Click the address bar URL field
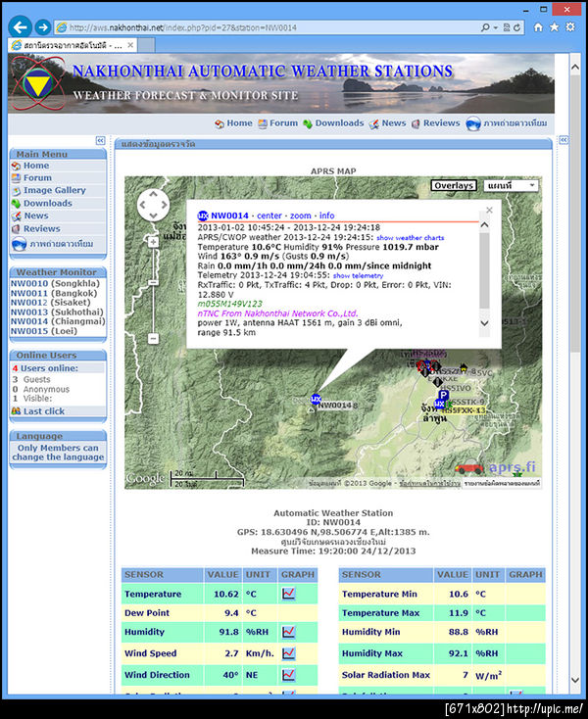588x719 pixels. (x=266, y=27)
